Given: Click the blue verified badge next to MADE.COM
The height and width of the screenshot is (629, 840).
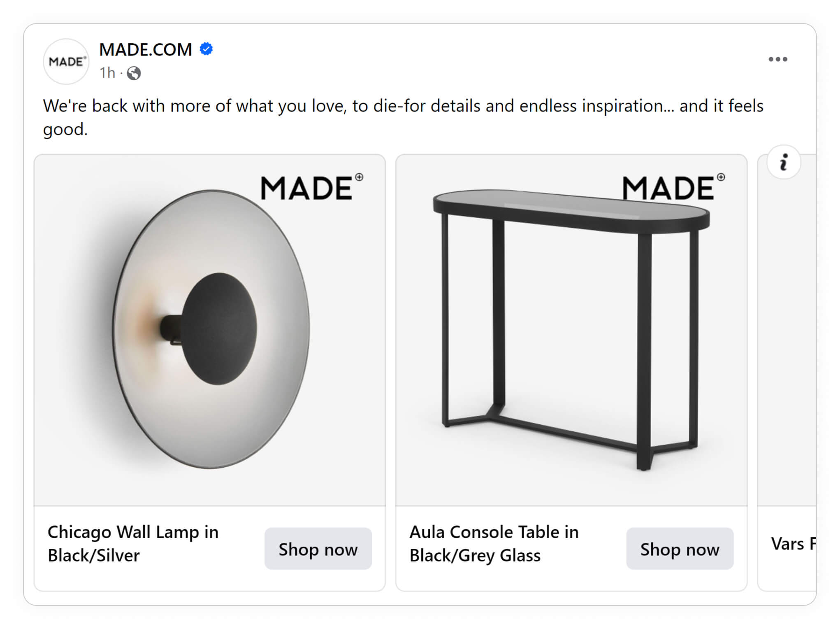Looking at the screenshot, I should click(x=206, y=49).
